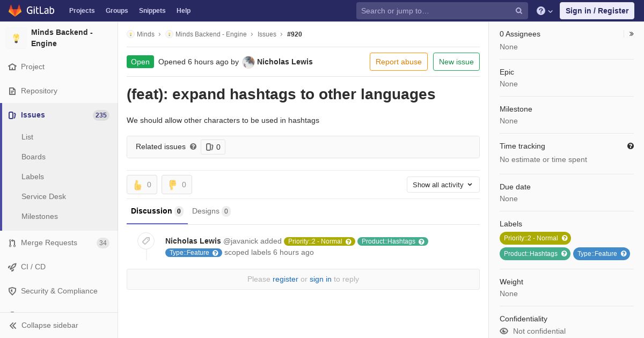Open the help question mark menu
Image resolution: width=644 pixels, height=338 pixels.
coord(544,11)
